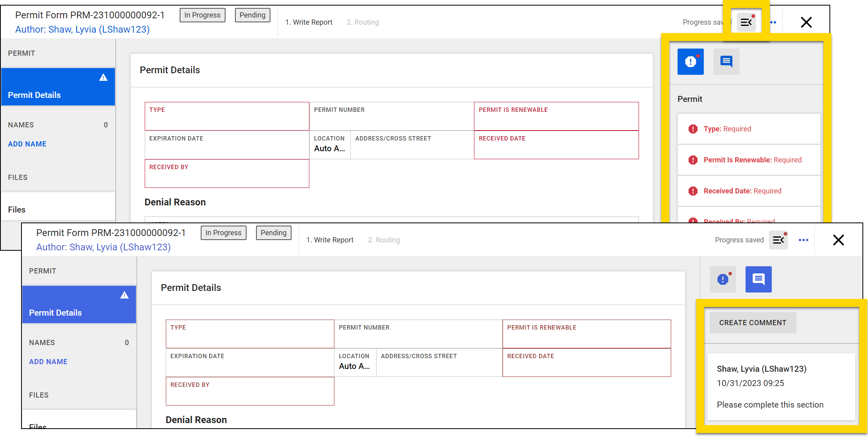The width and height of the screenshot is (868, 437).
Task: Click 1. Write Report step in bottom form
Action: click(330, 240)
